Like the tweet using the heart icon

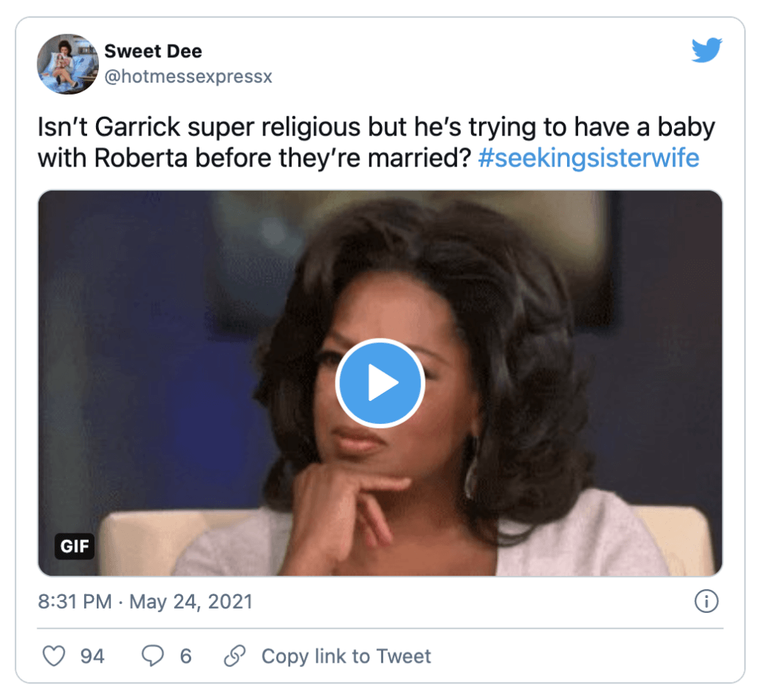pyautogui.click(x=53, y=656)
